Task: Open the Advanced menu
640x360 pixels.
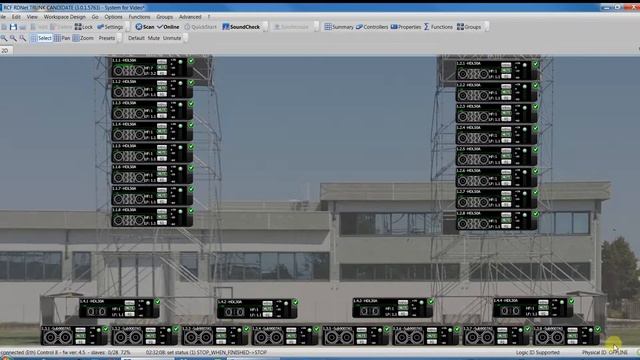Action: tap(190, 17)
